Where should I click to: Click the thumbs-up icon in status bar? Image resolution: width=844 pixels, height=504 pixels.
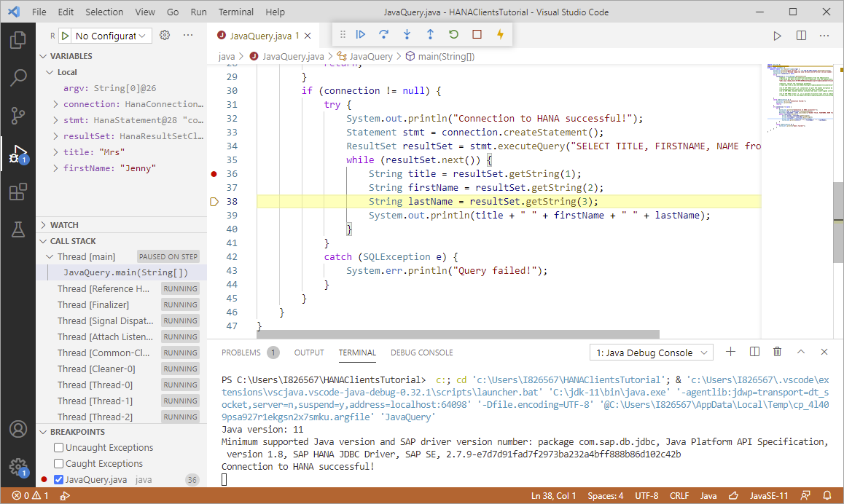click(733, 495)
